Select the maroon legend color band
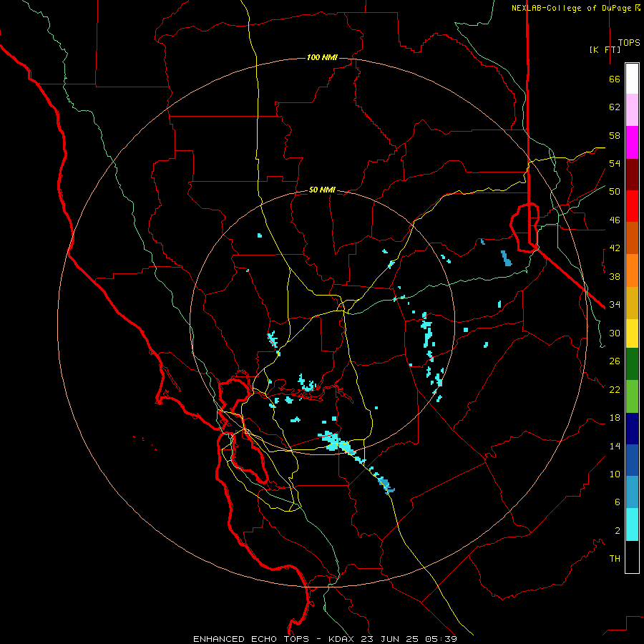The height and width of the screenshot is (644, 644). click(x=632, y=175)
